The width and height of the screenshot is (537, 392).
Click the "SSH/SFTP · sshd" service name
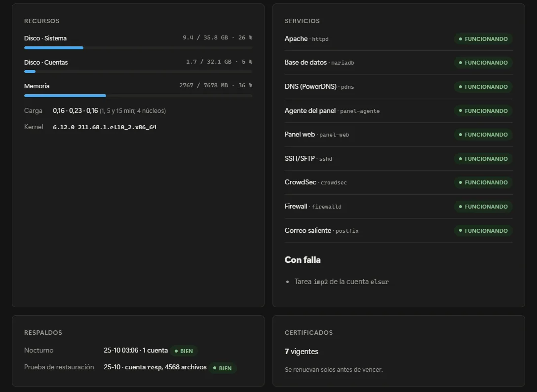coord(308,158)
